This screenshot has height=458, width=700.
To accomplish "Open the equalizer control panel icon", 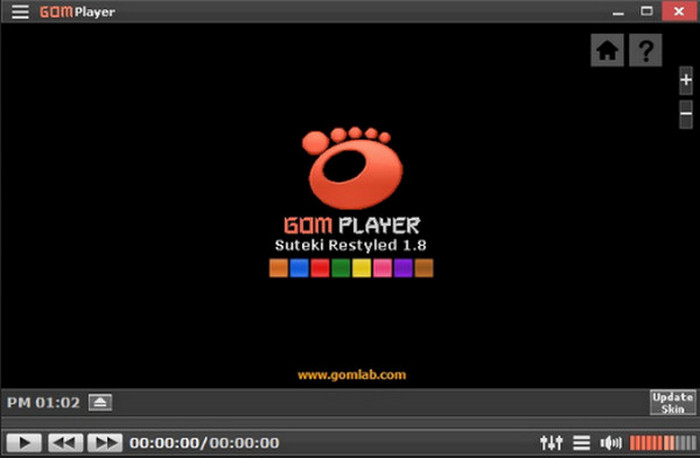I will coord(551,443).
